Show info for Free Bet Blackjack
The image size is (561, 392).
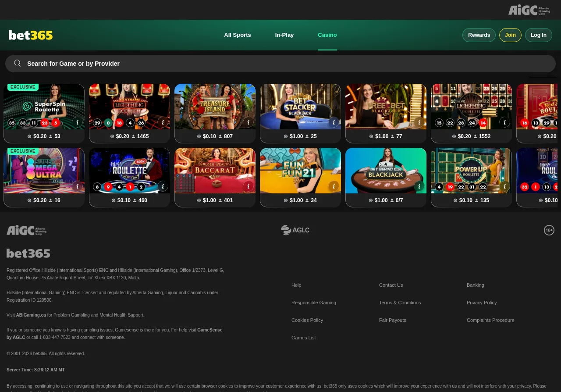coord(419,122)
